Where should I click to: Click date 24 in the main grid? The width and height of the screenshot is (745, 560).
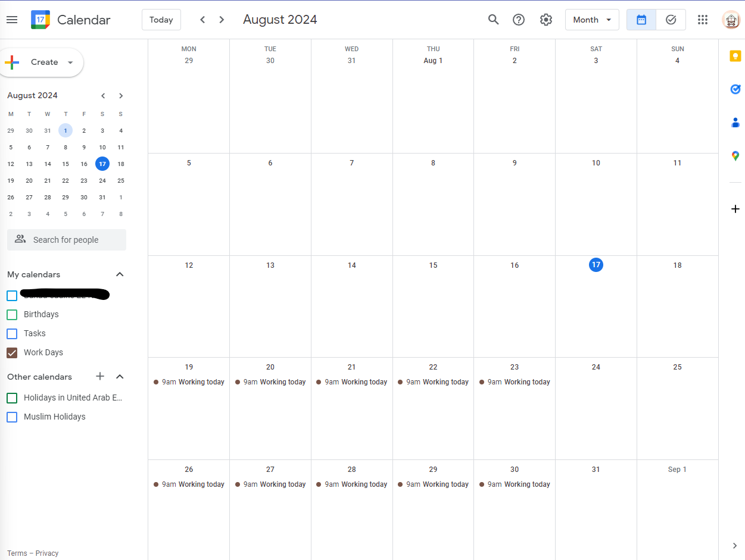[x=596, y=367]
